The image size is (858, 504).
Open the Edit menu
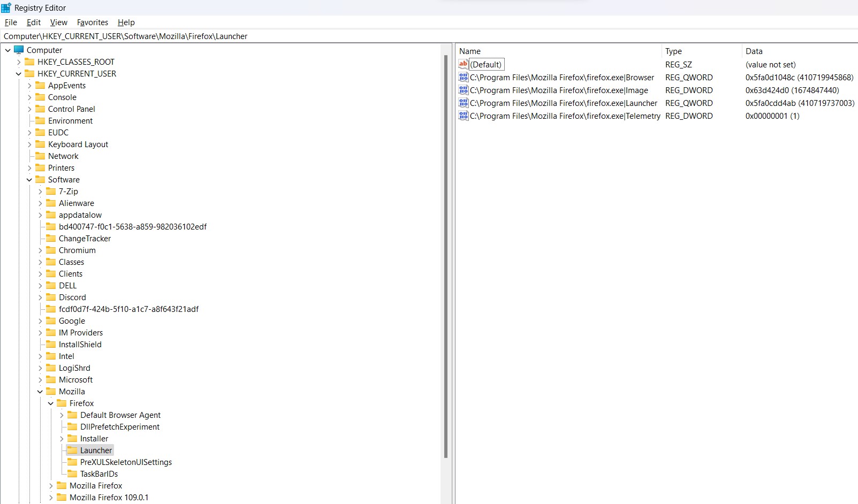click(x=34, y=22)
